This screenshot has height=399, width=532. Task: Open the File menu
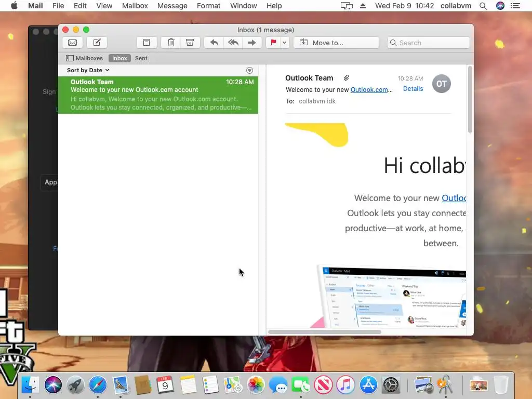point(58,6)
